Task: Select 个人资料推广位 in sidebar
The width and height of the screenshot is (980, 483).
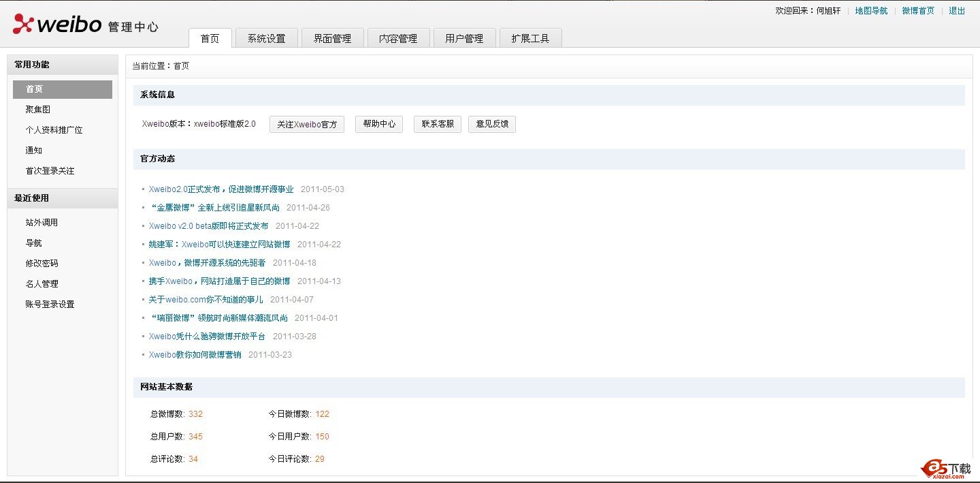Action: point(54,130)
